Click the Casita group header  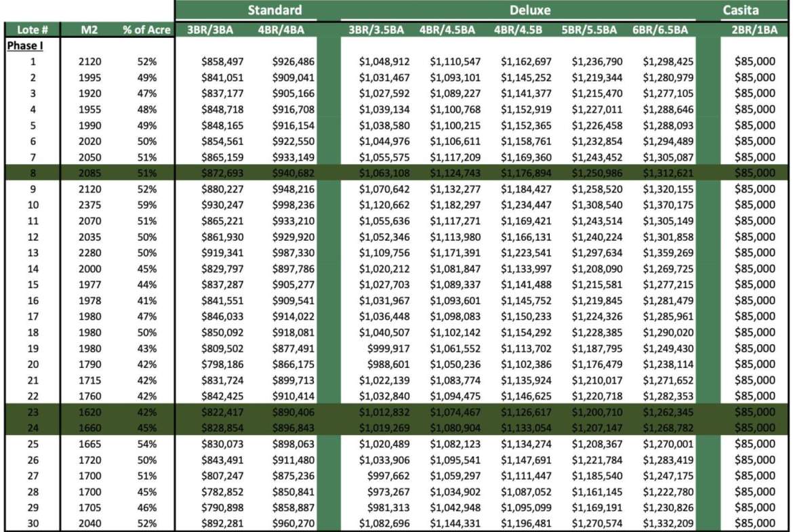[740, 10]
